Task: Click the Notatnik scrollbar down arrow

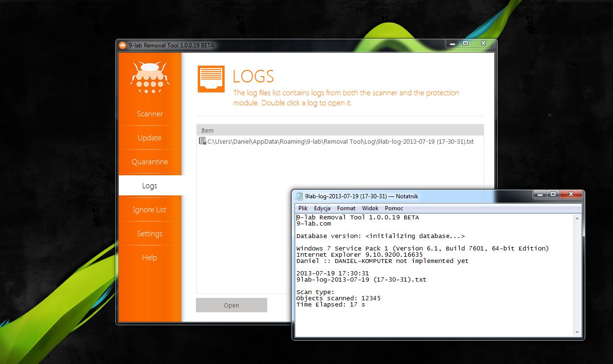Action: point(577,332)
